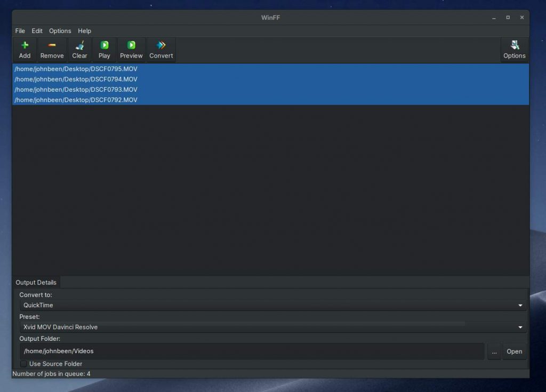This screenshot has height=392, width=546.
Task: Select DSCF0795.MOV in the file list
Action: click(x=270, y=69)
